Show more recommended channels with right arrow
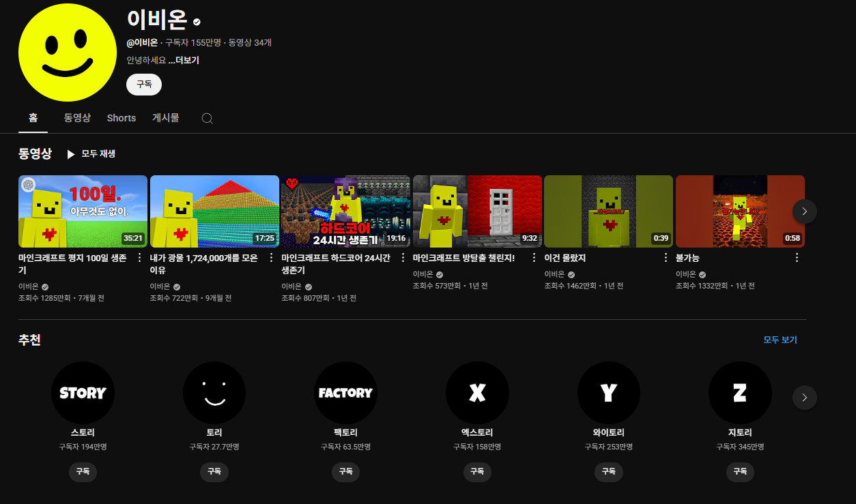The width and height of the screenshot is (856, 504). pyautogui.click(x=805, y=398)
